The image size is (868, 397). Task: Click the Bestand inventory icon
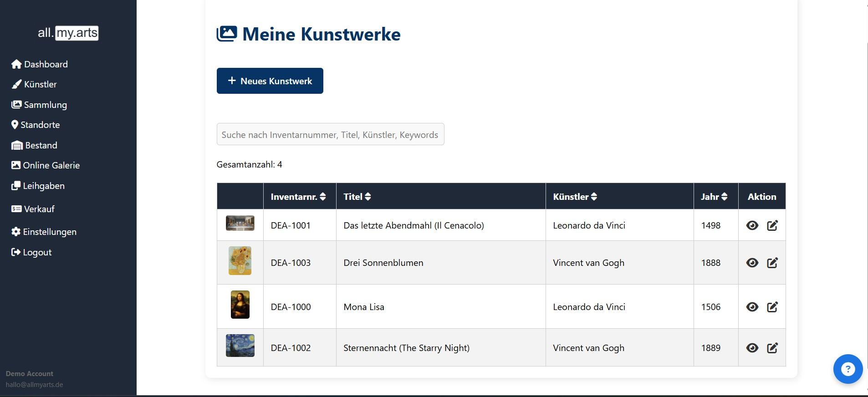[x=16, y=145]
